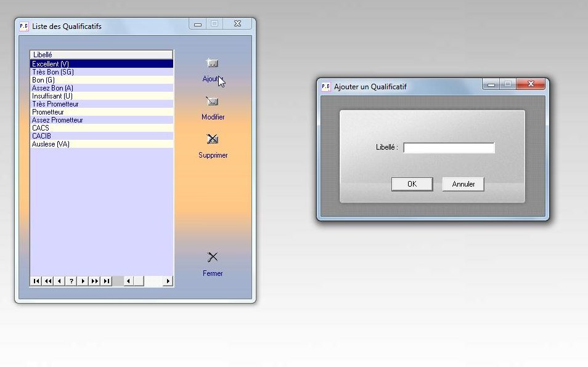Go to previous page of records

(47, 281)
